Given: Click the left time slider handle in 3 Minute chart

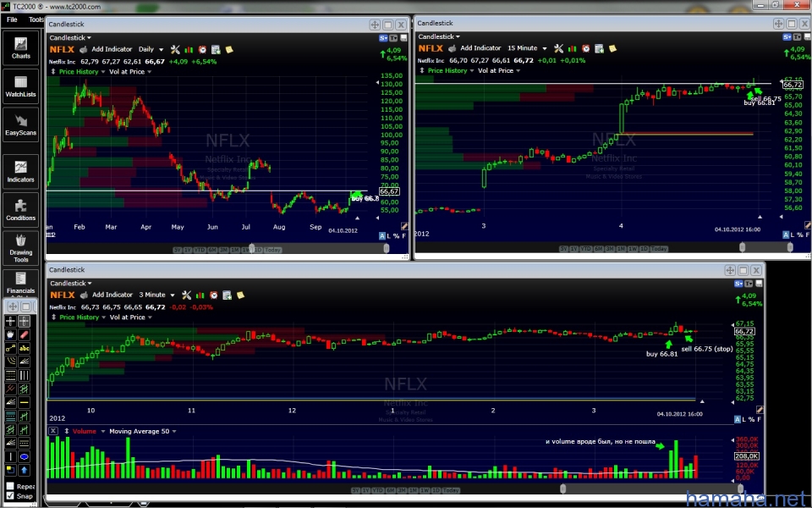Looking at the screenshot, I should (563, 489).
